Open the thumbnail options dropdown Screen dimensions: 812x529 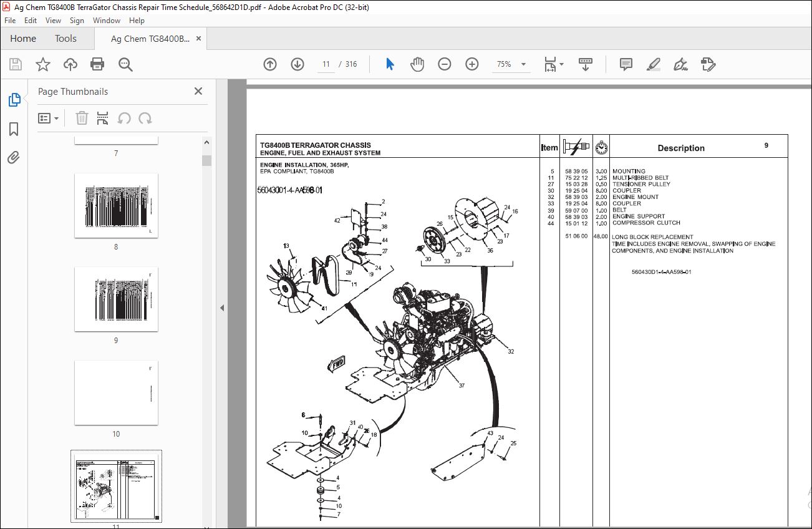click(48, 118)
